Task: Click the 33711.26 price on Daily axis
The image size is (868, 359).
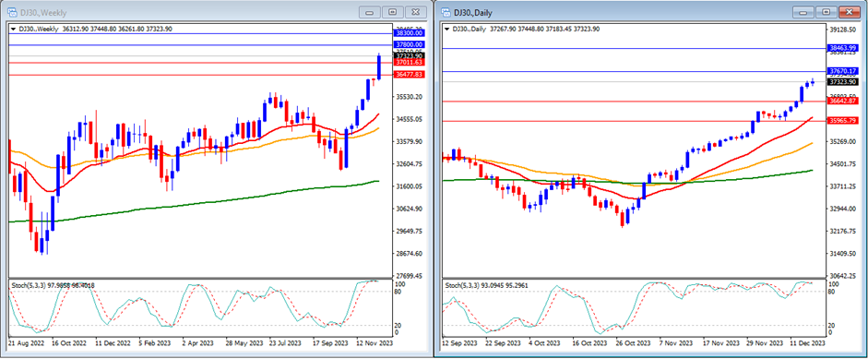Action: (843, 186)
